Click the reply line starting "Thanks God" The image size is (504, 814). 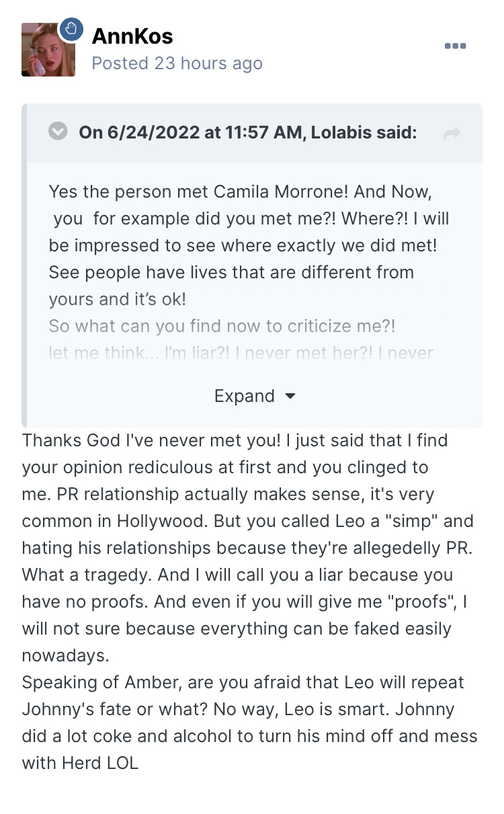pyautogui.click(x=235, y=440)
